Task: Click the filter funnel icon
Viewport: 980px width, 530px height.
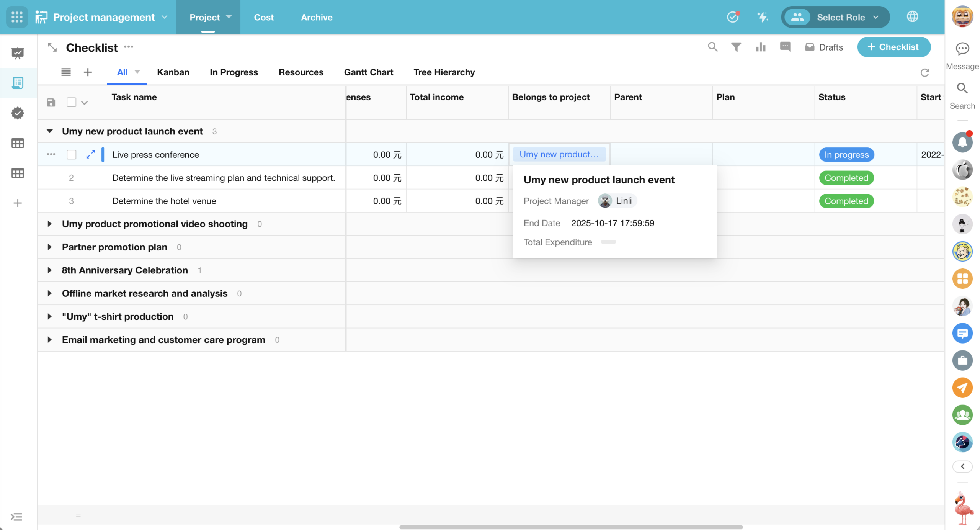Action: coord(736,47)
